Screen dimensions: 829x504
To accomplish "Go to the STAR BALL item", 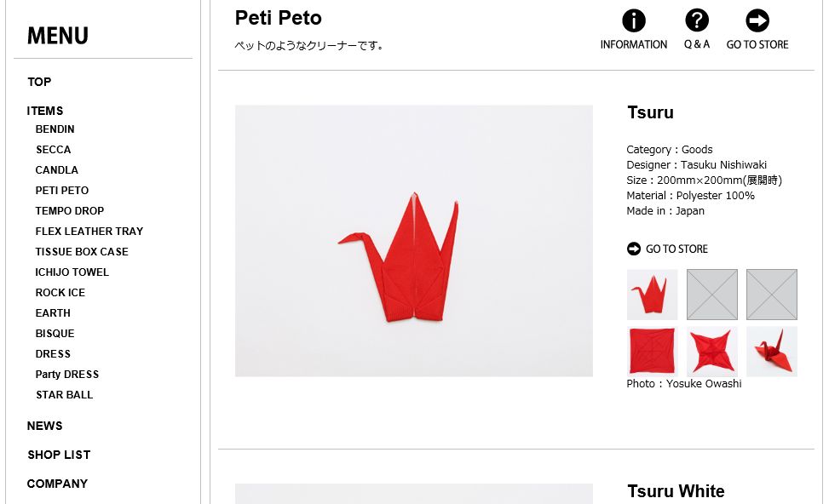I will point(64,395).
